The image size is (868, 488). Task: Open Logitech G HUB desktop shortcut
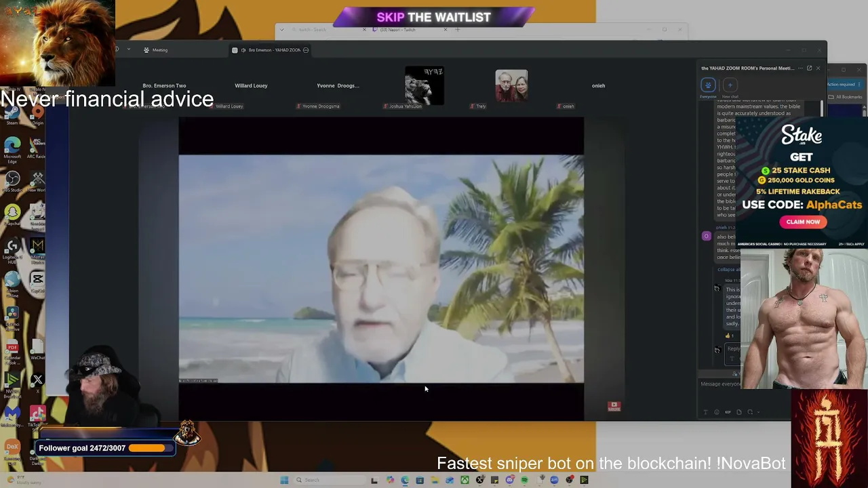(x=12, y=250)
